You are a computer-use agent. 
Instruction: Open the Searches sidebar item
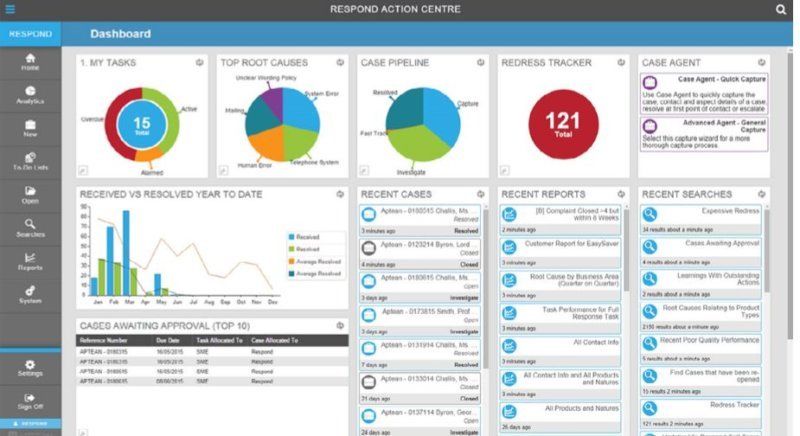coord(30,228)
